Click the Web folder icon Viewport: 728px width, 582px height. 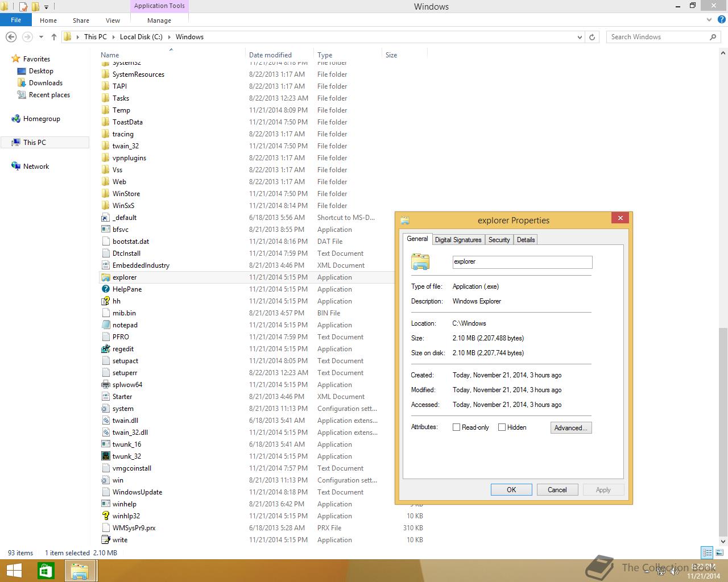click(x=105, y=182)
